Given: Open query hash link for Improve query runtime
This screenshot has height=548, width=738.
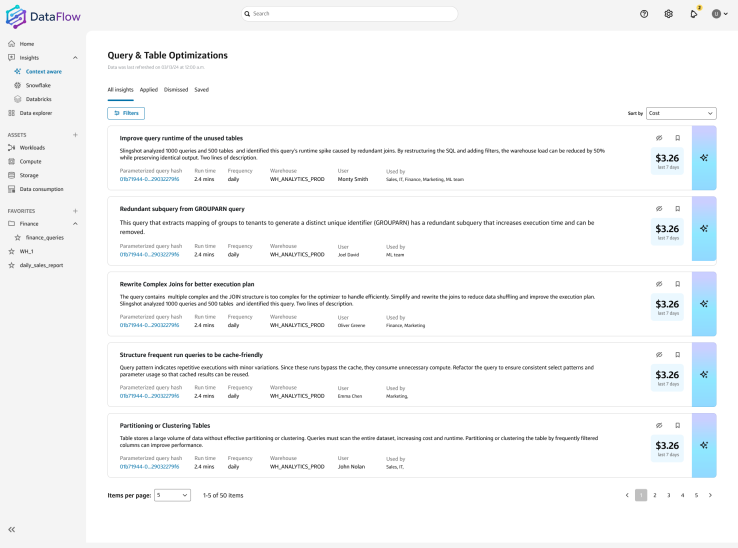Looking at the screenshot, I should click(149, 179).
